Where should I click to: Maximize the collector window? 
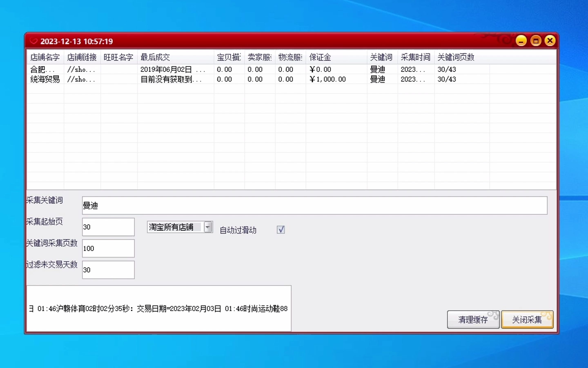(536, 41)
